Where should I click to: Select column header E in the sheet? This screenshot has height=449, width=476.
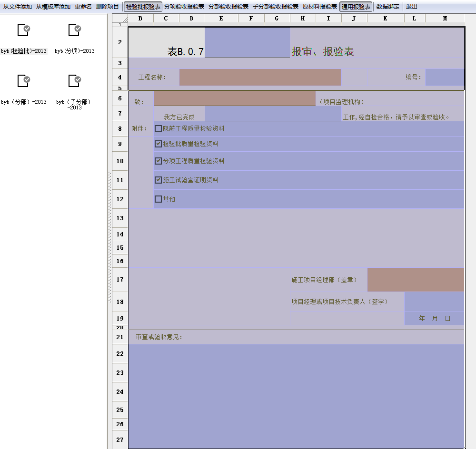pyautogui.click(x=221, y=19)
